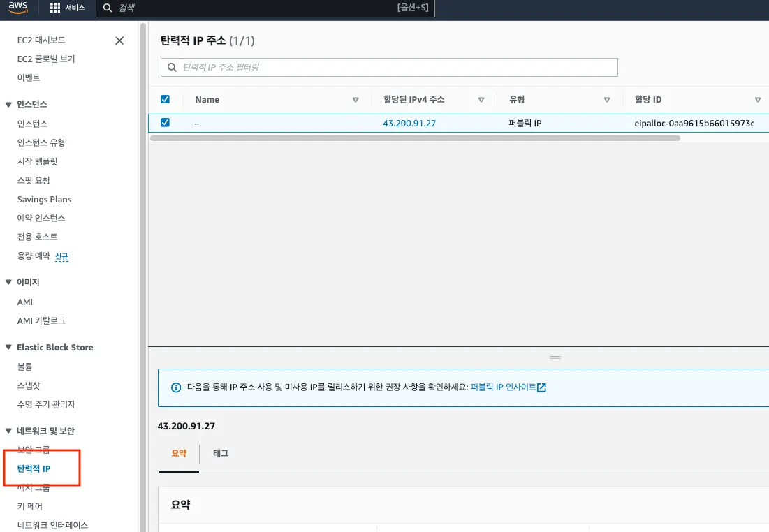Toggle the select-all checkbox in table header
The width and height of the screenshot is (769, 532).
point(166,99)
